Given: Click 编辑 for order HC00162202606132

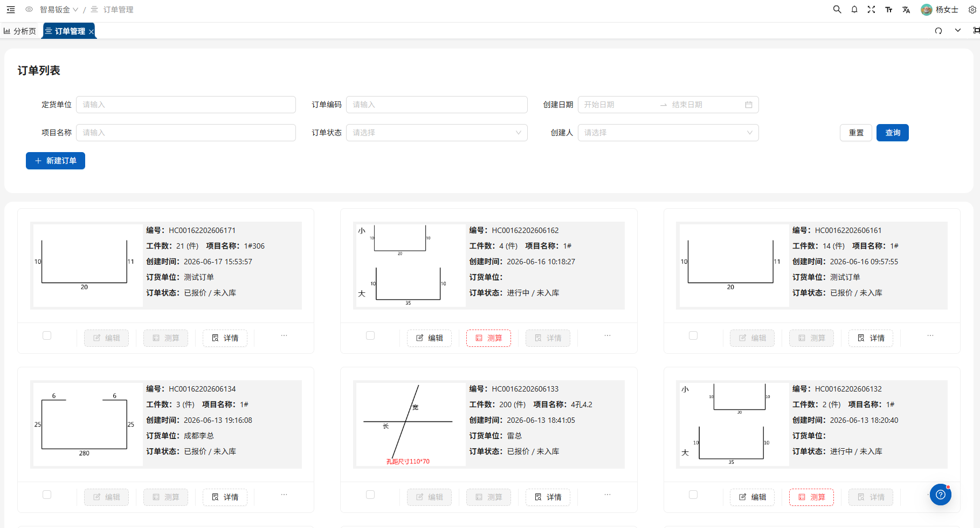Looking at the screenshot, I should point(753,497).
